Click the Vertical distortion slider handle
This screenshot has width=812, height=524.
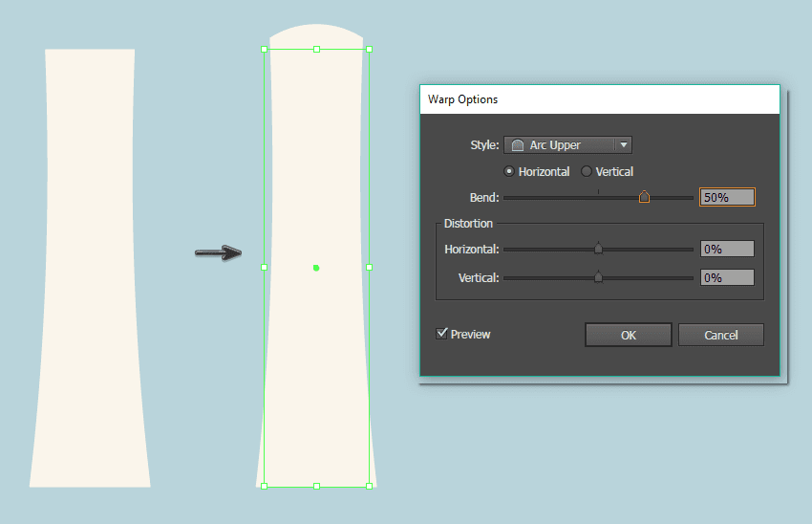point(598,276)
